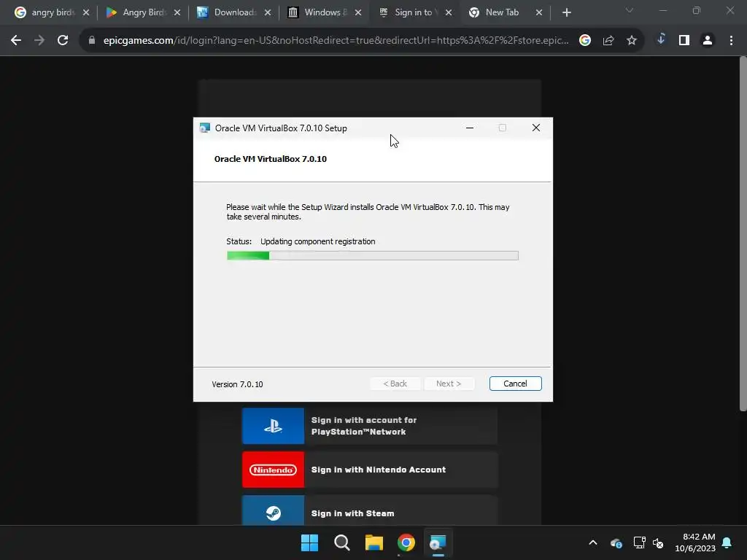Screen dimensions: 747x560
Task: Open the tab search dropdown
Action: (x=630, y=10)
